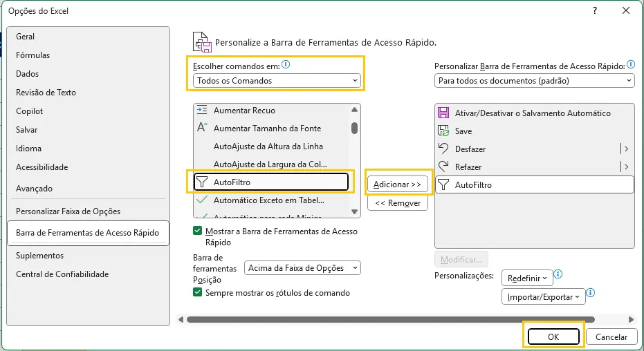Click the AutoSave icon in right list
The image size is (644, 351).
(444, 113)
